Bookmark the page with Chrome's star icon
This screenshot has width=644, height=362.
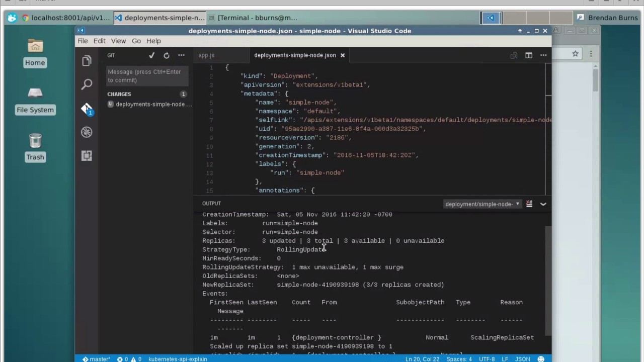[x=575, y=54]
